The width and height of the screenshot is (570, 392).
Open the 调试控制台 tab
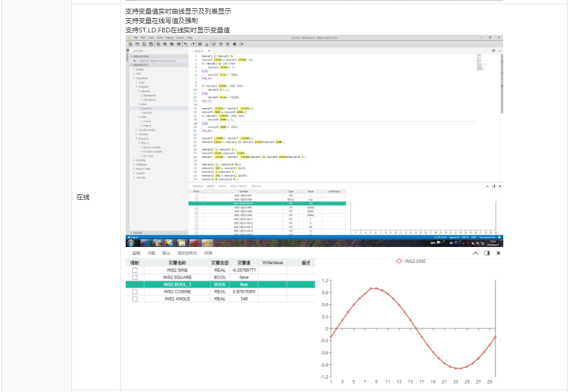(187, 253)
